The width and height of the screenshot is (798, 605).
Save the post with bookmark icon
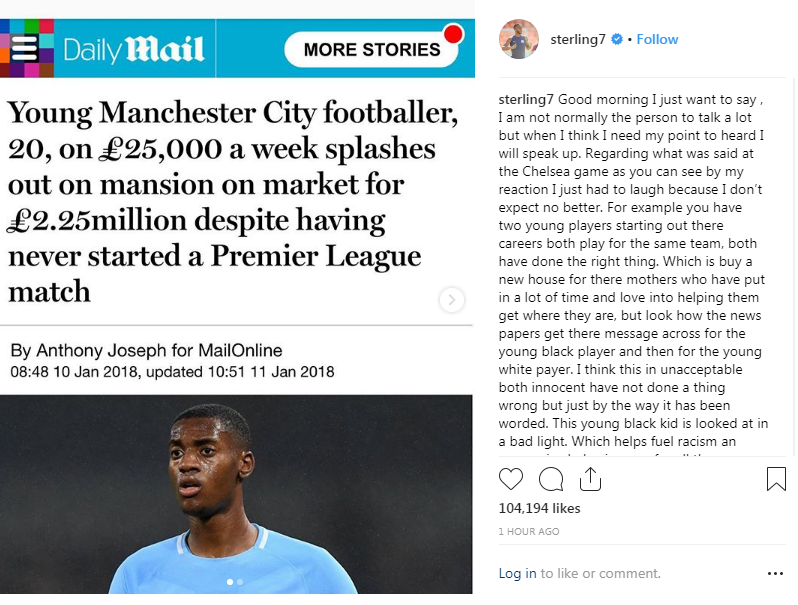[x=776, y=480]
